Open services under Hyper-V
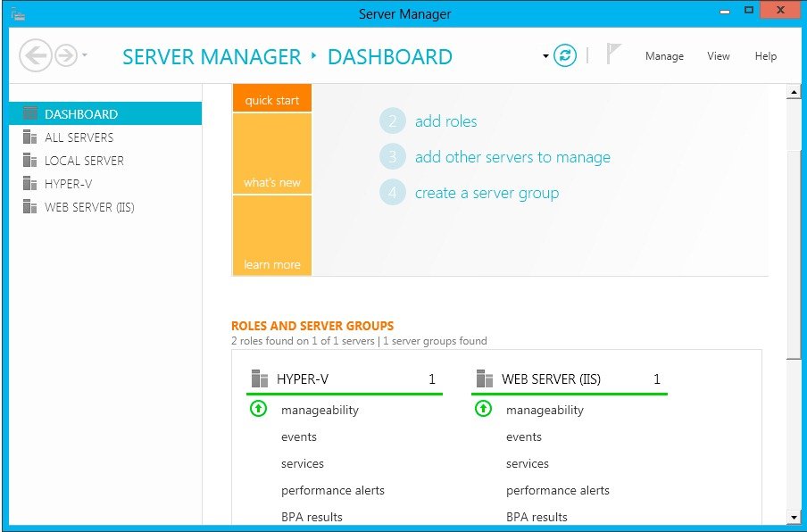Image resolution: width=807 pixels, height=532 pixels. coord(302,463)
